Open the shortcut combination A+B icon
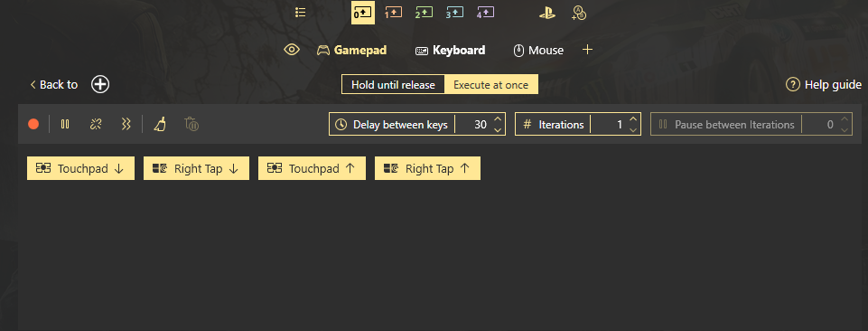 [579, 14]
